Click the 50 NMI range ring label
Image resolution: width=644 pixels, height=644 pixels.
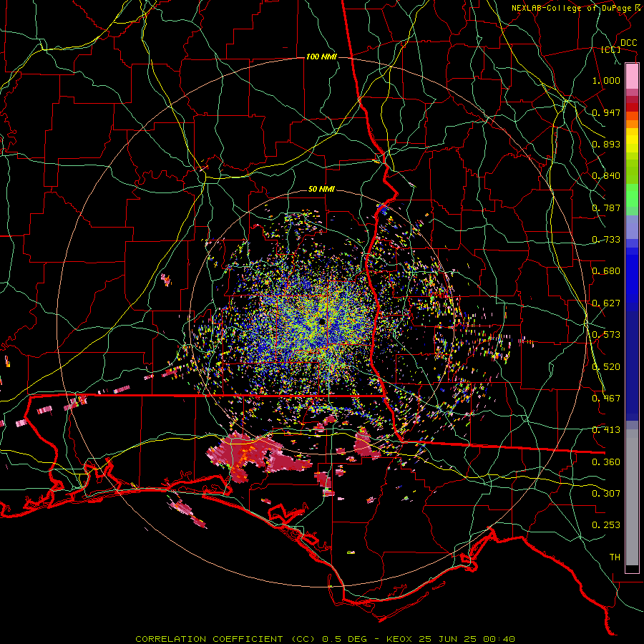point(321,190)
